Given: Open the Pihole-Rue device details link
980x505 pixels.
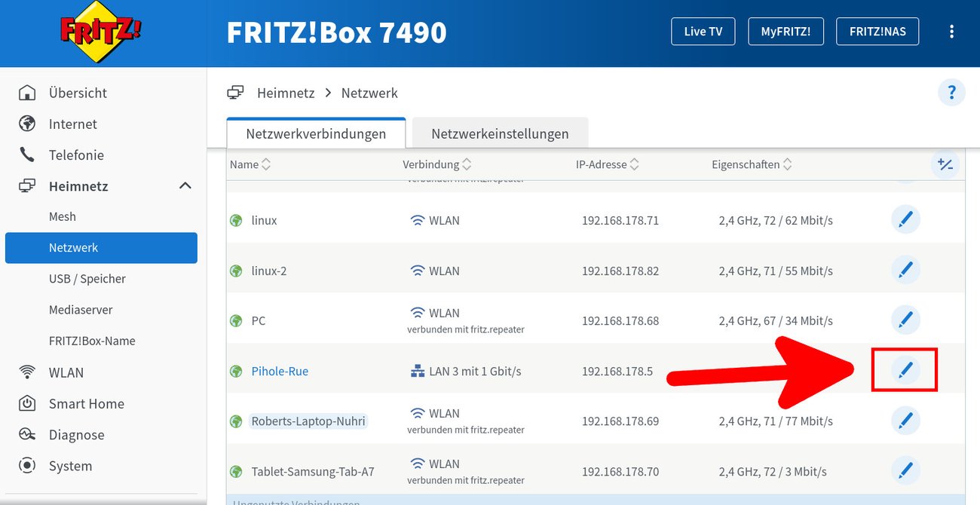Looking at the screenshot, I should [280, 370].
